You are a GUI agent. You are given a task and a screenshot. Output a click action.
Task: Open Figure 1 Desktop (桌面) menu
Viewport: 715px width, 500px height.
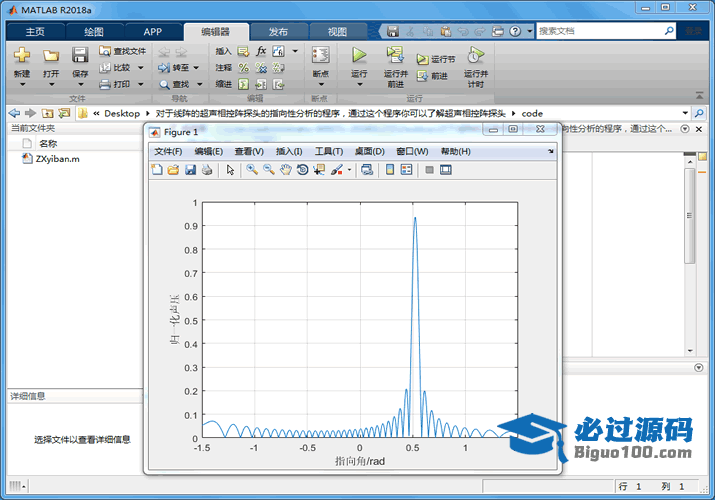coord(369,151)
